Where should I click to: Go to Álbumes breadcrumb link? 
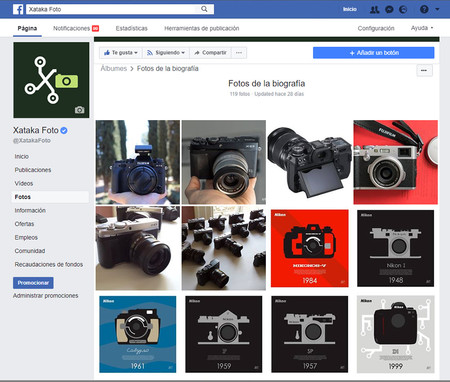114,68
